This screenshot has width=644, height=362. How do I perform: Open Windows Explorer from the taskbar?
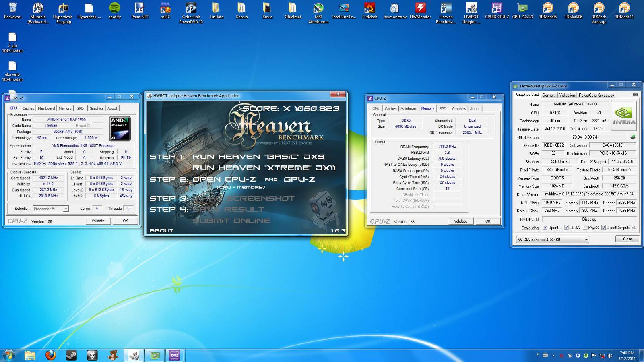pyautogui.click(x=29, y=355)
